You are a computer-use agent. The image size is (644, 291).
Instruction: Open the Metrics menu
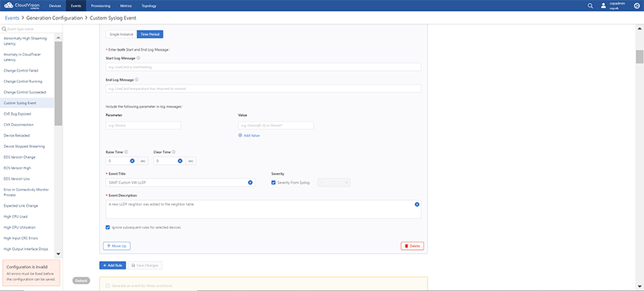[x=126, y=6]
